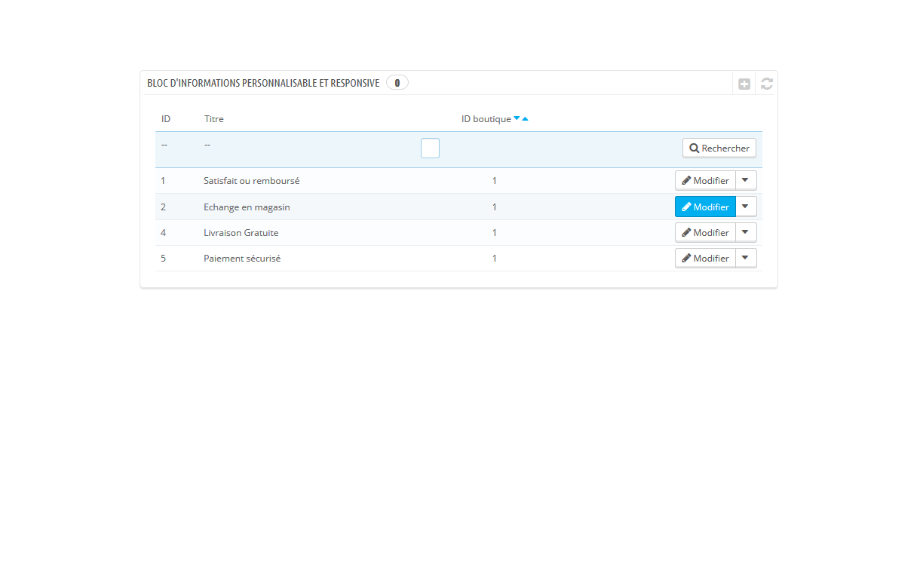Select the ID column header
Viewport: 920px width, 588px height.
[x=165, y=118]
